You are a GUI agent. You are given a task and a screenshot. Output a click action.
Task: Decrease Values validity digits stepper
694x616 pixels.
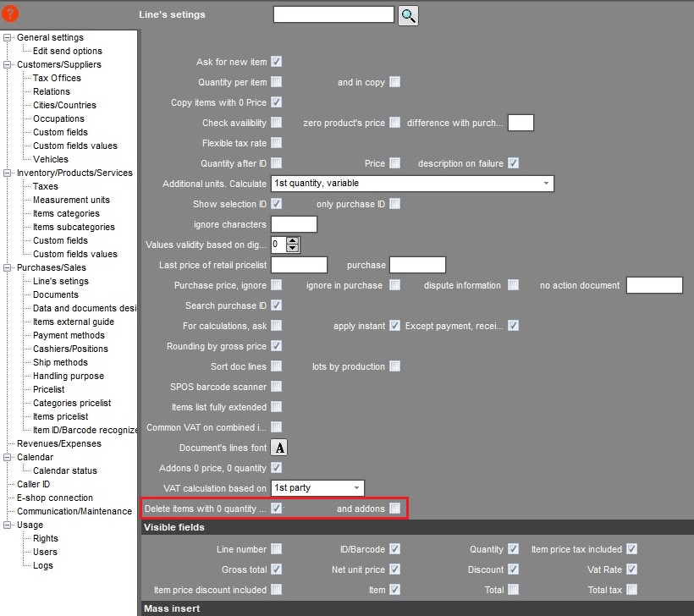[x=293, y=248]
